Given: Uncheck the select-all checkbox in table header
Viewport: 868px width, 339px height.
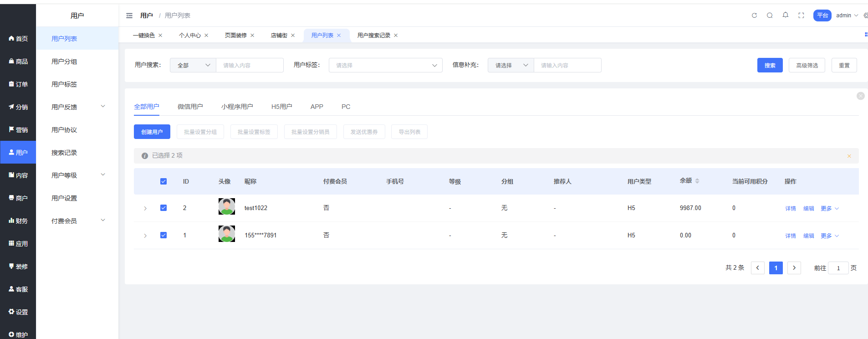Looking at the screenshot, I should 163,181.
